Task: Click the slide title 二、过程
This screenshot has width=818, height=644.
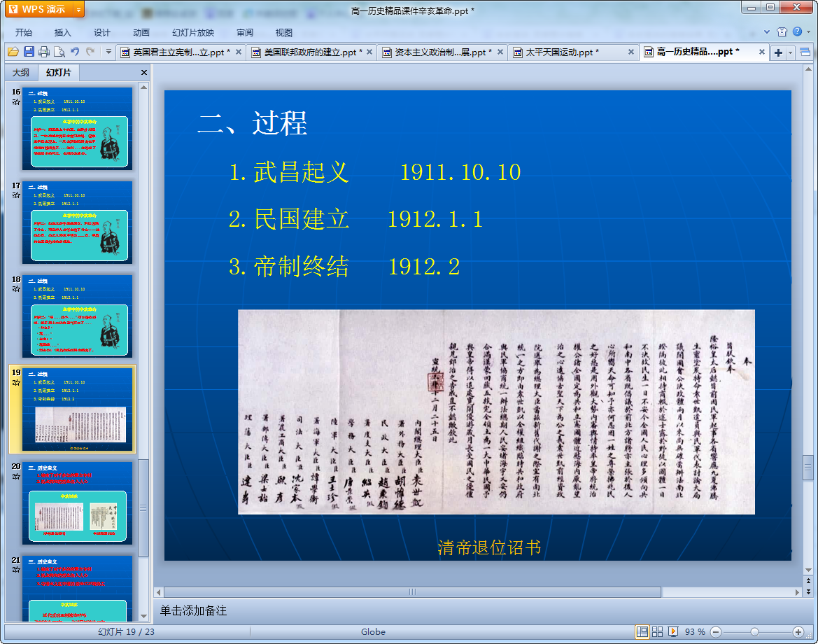Action: 253,124
